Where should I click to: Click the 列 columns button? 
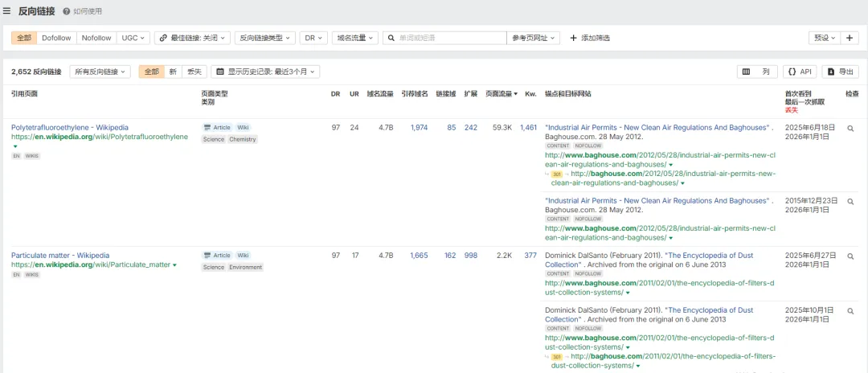(x=756, y=72)
